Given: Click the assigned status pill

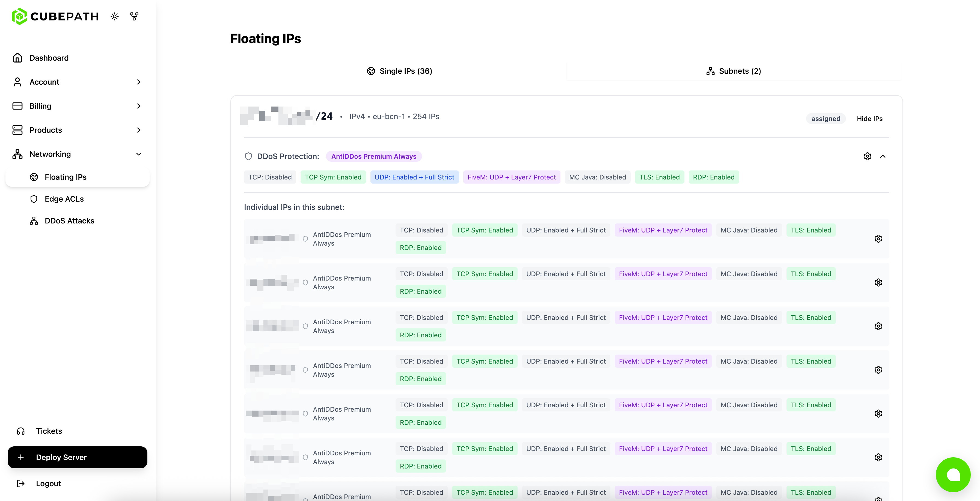Looking at the screenshot, I should click(x=825, y=118).
